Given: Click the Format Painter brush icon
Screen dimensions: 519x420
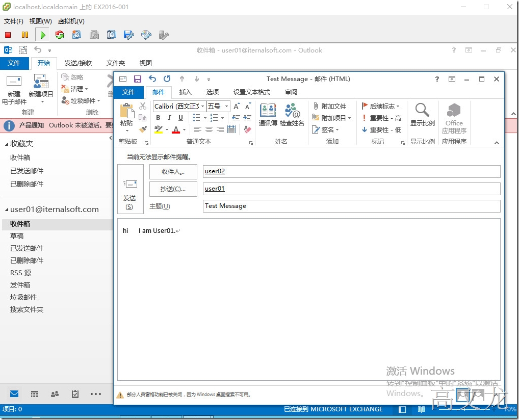Looking at the screenshot, I should pyautogui.click(x=143, y=129).
